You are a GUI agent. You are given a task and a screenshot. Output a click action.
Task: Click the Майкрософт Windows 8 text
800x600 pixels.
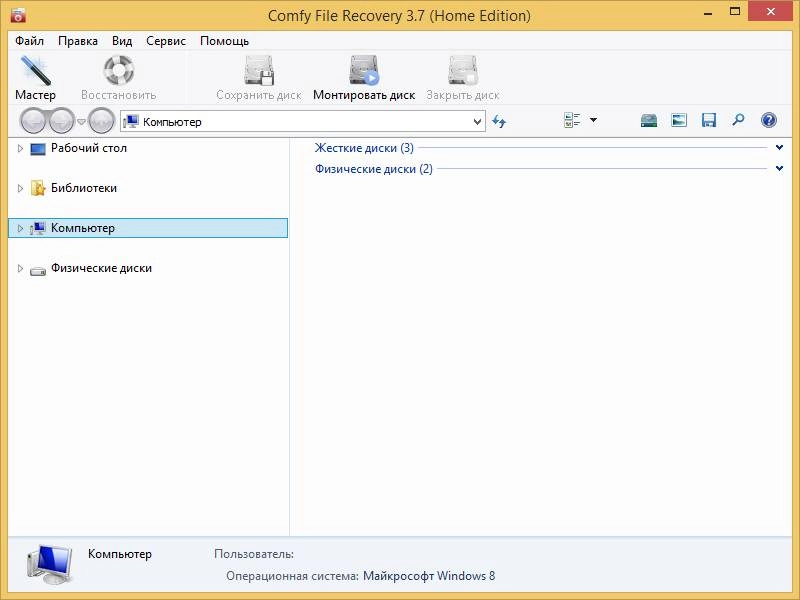[x=429, y=576]
